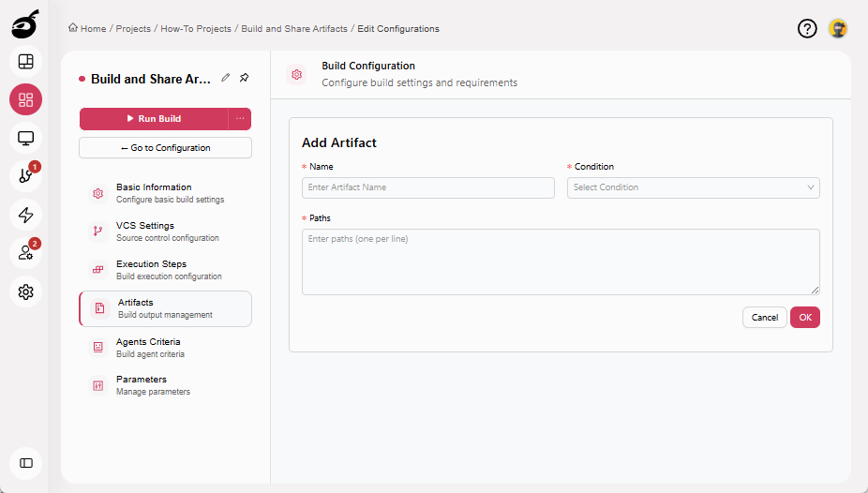Click Edit Configurations breadcrumb text
The height and width of the screenshot is (493, 868).
(398, 29)
